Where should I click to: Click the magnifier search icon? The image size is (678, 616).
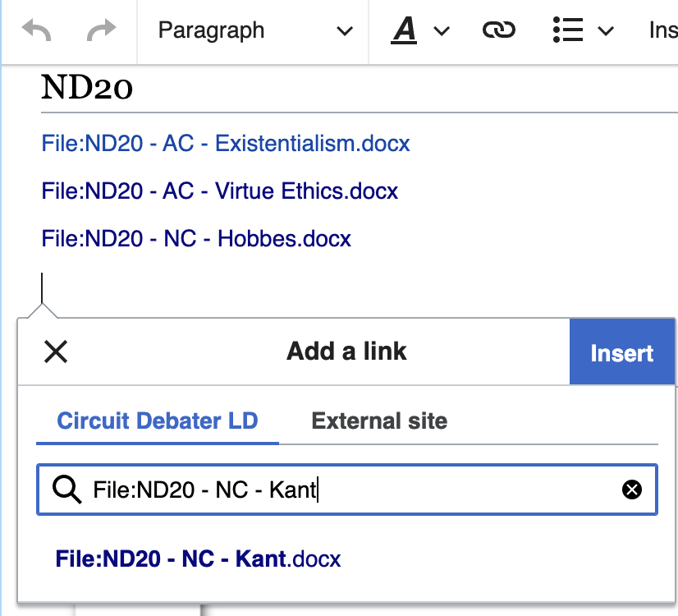pyautogui.click(x=66, y=490)
